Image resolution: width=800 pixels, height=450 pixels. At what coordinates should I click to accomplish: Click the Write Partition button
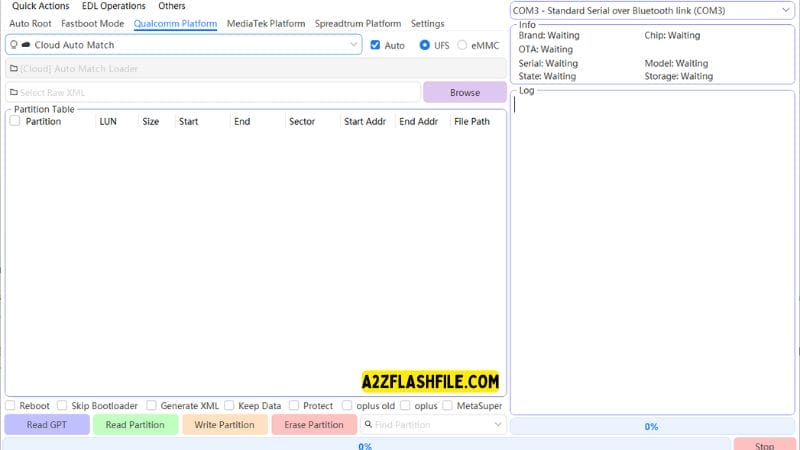click(x=224, y=424)
